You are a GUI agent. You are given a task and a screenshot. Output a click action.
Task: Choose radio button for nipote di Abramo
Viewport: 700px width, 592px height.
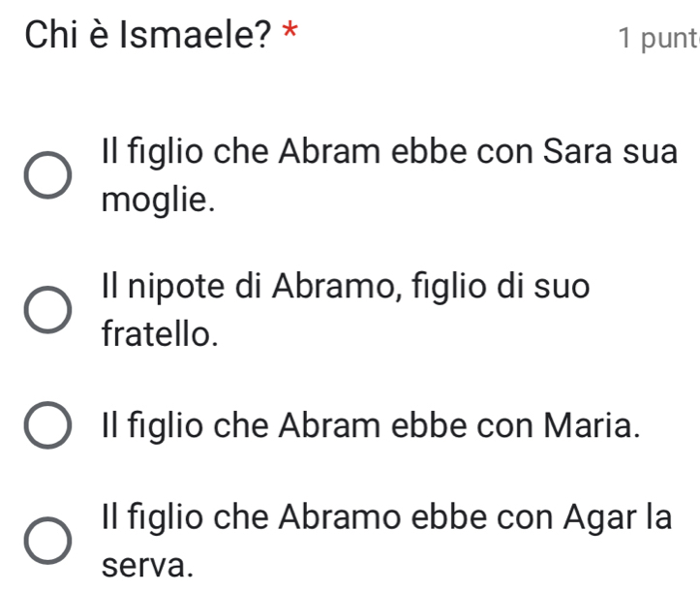[47, 310]
